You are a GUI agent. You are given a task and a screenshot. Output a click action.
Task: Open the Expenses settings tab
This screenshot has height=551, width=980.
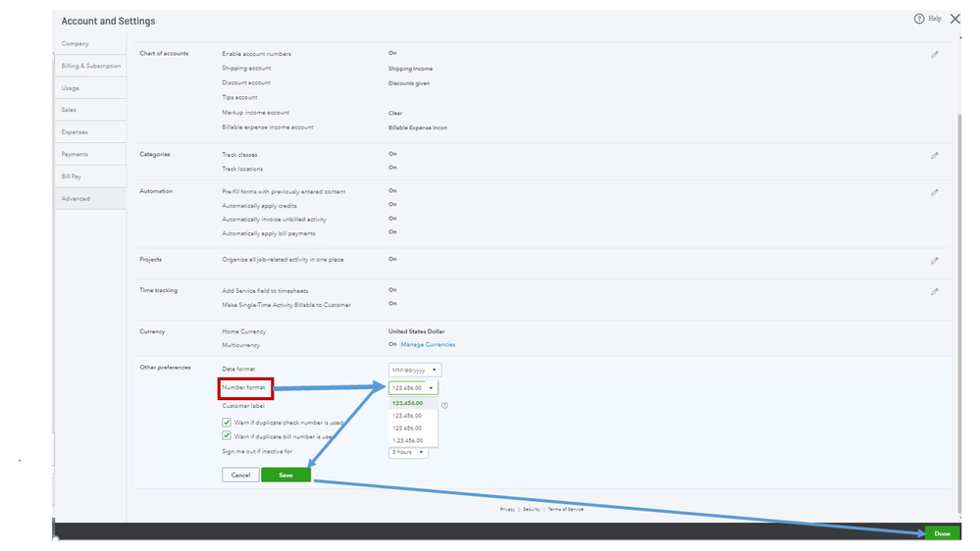(90, 131)
